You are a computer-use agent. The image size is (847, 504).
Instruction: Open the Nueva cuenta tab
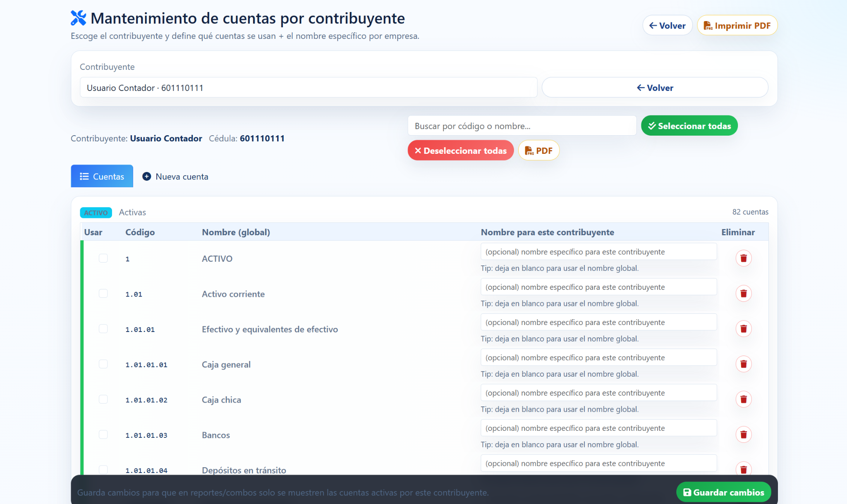[x=175, y=177]
